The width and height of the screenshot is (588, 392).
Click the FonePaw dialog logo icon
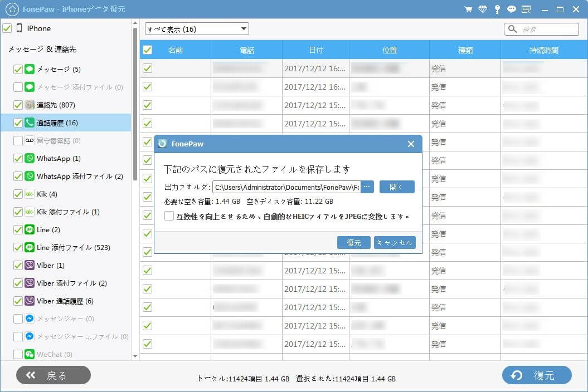point(162,144)
